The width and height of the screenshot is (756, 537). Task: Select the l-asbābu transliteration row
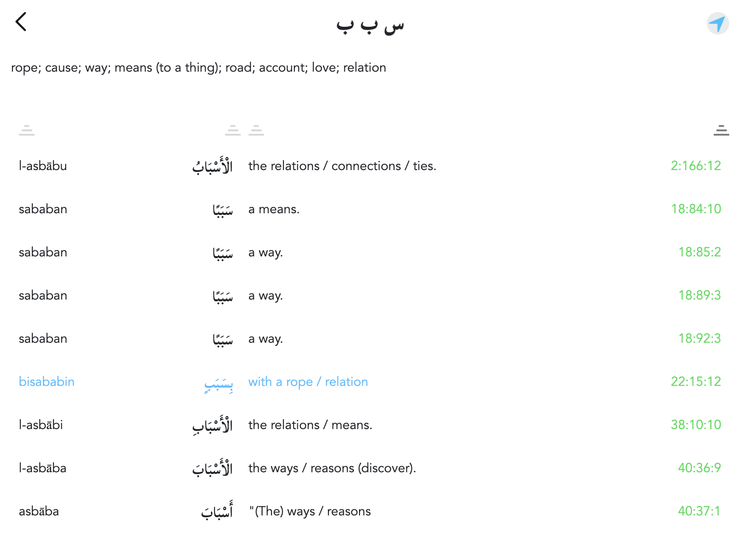pyautogui.click(x=43, y=166)
